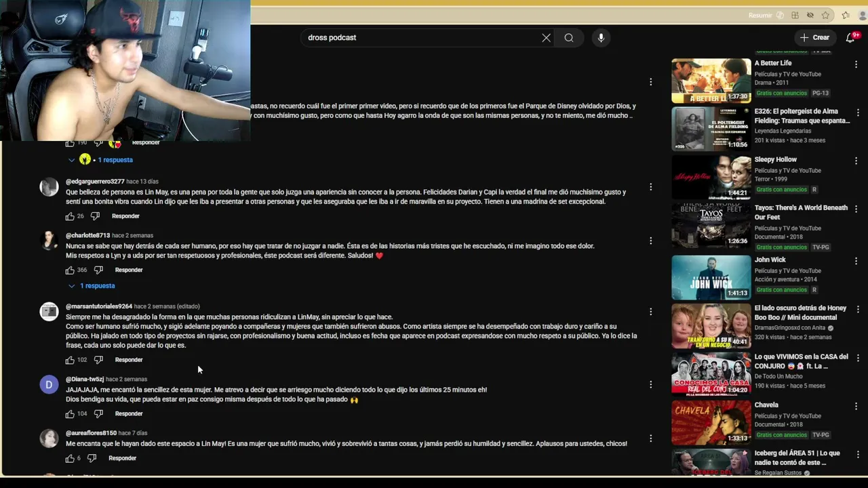Open the A Better Life video menu

point(856,64)
